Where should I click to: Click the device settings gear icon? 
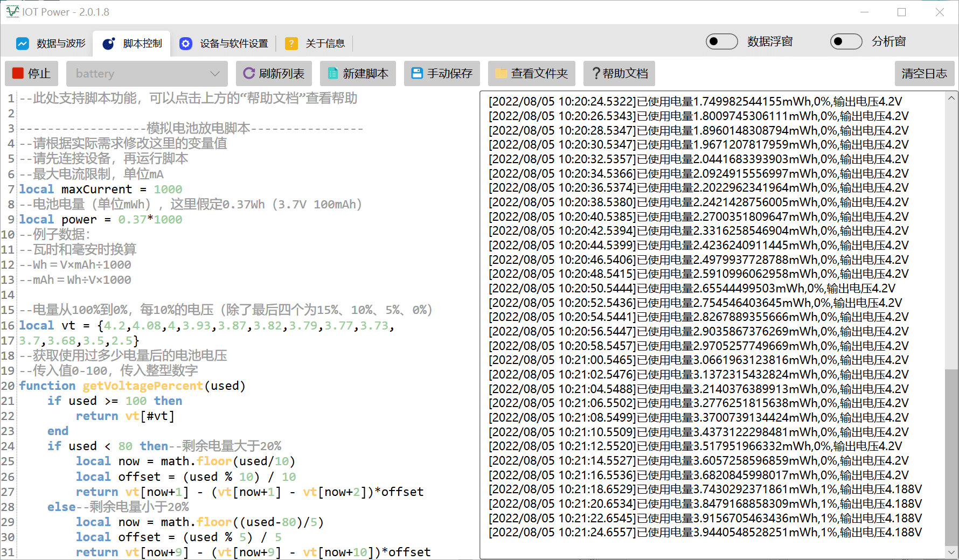pyautogui.click(x=186, y=44)
